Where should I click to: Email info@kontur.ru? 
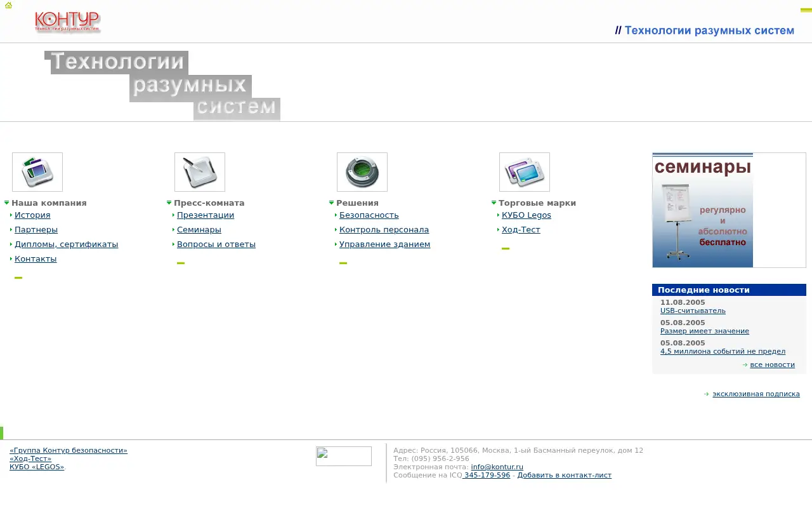(497, 467)
